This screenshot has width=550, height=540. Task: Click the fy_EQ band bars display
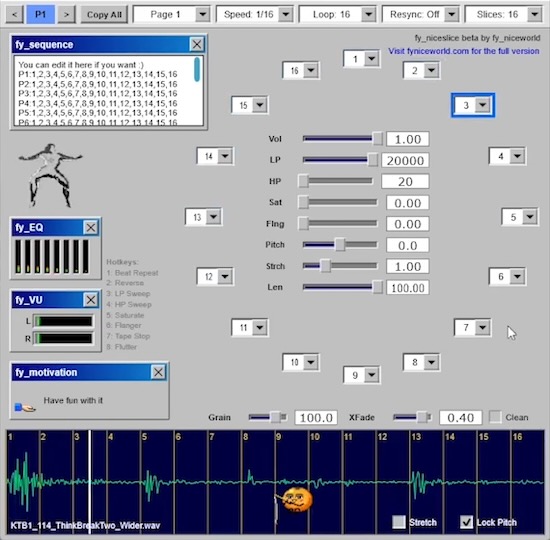click(x=52, y=256)
